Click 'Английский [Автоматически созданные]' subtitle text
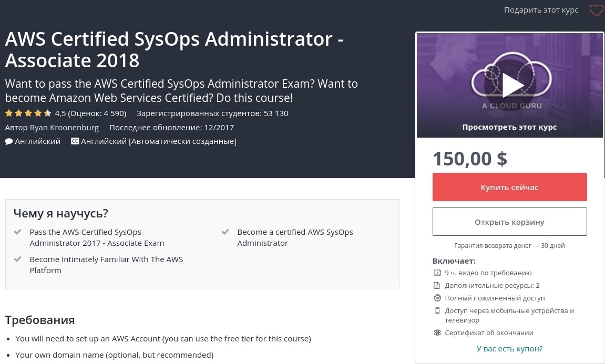Viewport: 605px width, 364px height. coord(159,141)
